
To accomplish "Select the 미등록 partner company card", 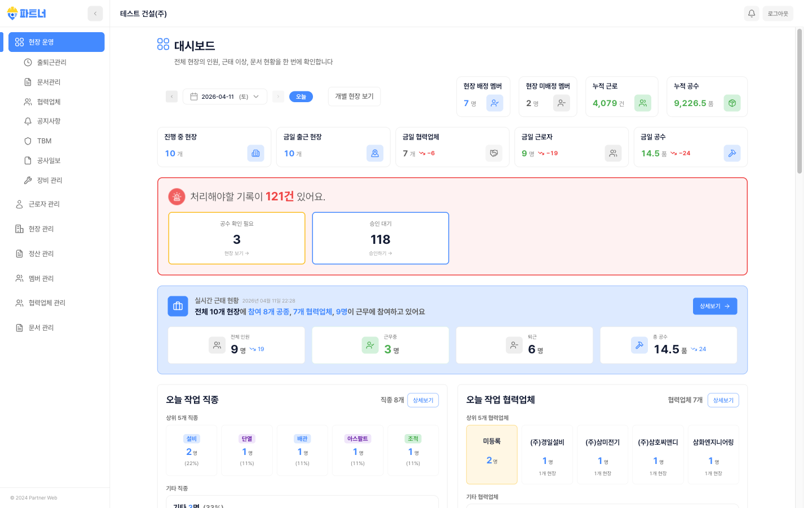I will click(x=491, y=454).
